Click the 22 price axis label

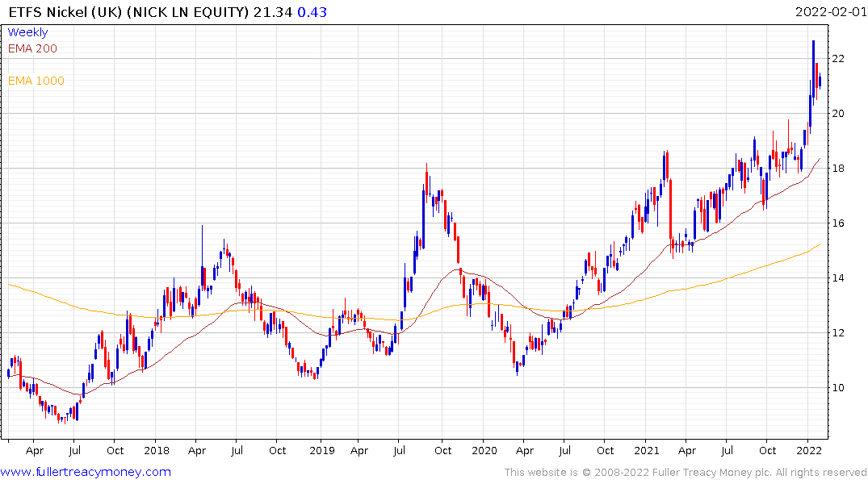tap(838, 59)
